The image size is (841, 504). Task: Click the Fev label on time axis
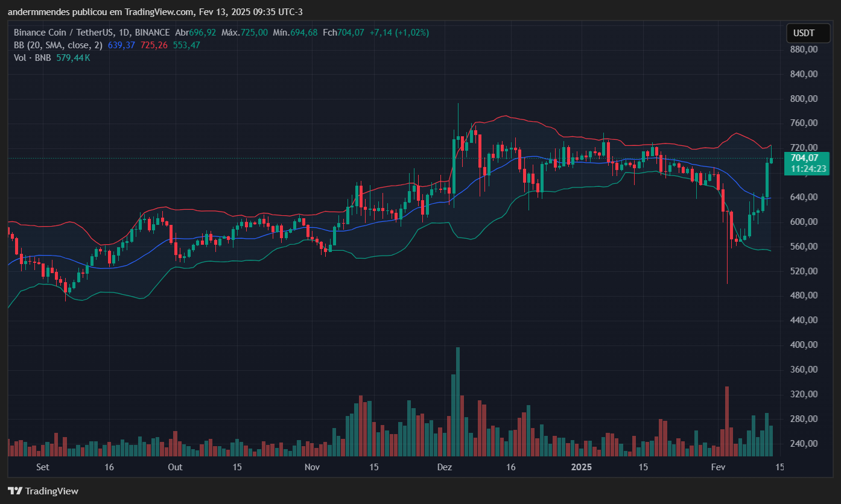click(x=718, y=467)
